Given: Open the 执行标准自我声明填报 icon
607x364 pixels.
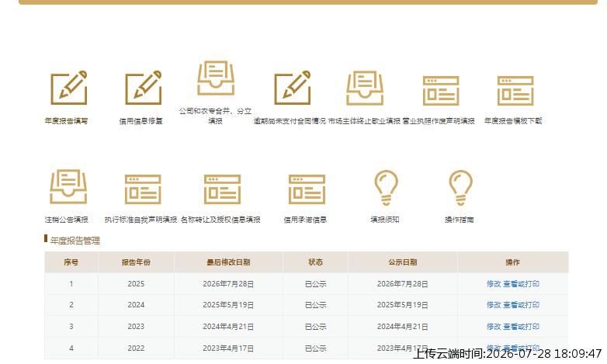Looking at the screenshot, I should point(143,189).
